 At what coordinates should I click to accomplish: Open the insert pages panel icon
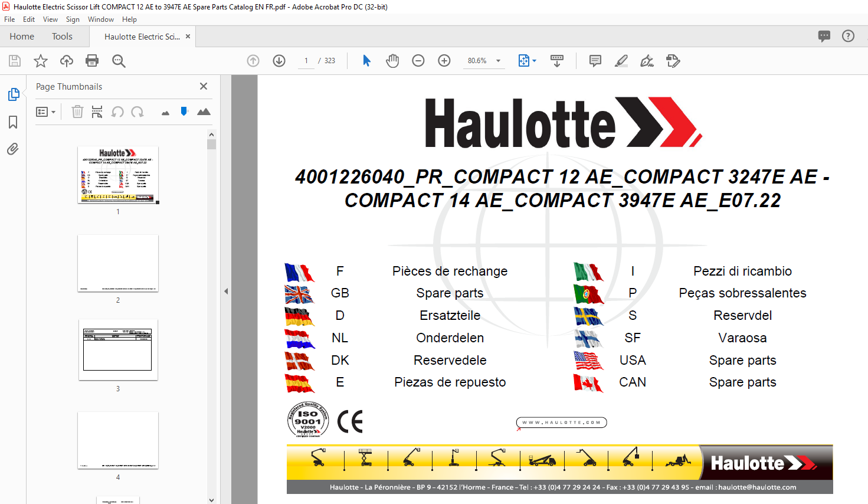[x=97, y=112]
